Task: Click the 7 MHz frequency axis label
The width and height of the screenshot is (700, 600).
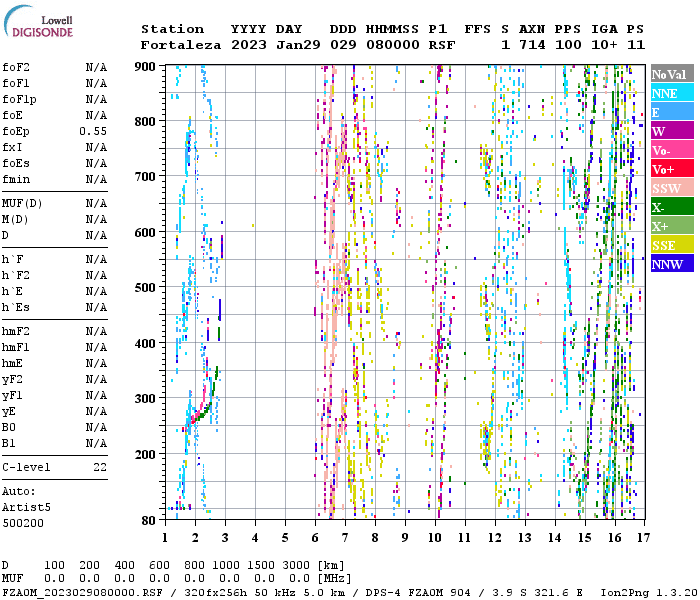Action: 345,538
